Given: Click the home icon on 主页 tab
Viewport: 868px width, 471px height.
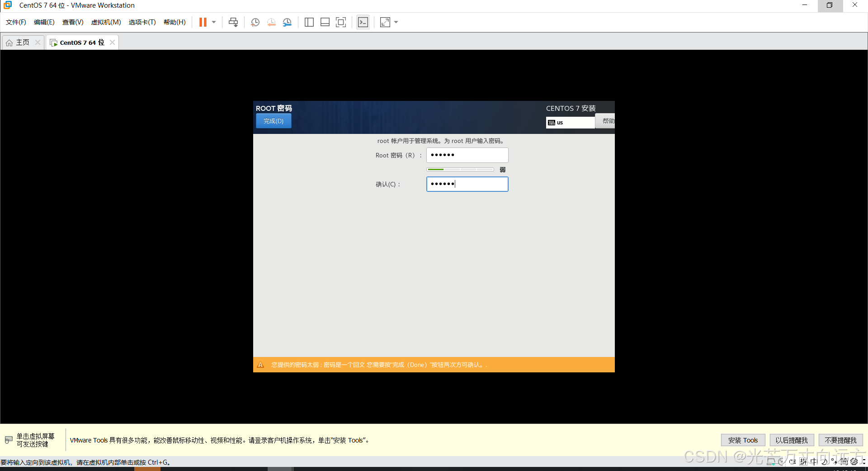Looking at the screenshot, I should point(9,43).
